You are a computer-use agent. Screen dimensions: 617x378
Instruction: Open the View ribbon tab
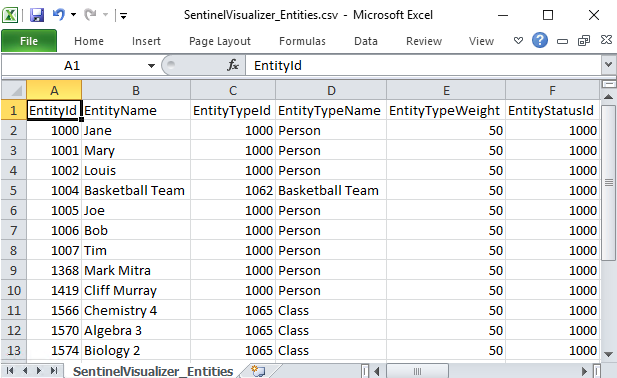pos(481,41)
